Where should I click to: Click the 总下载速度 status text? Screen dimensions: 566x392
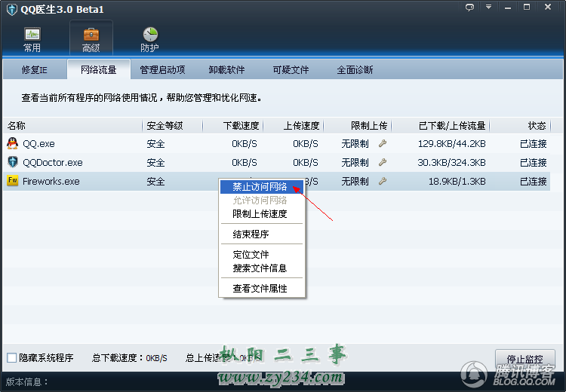(x=130, y=358)
